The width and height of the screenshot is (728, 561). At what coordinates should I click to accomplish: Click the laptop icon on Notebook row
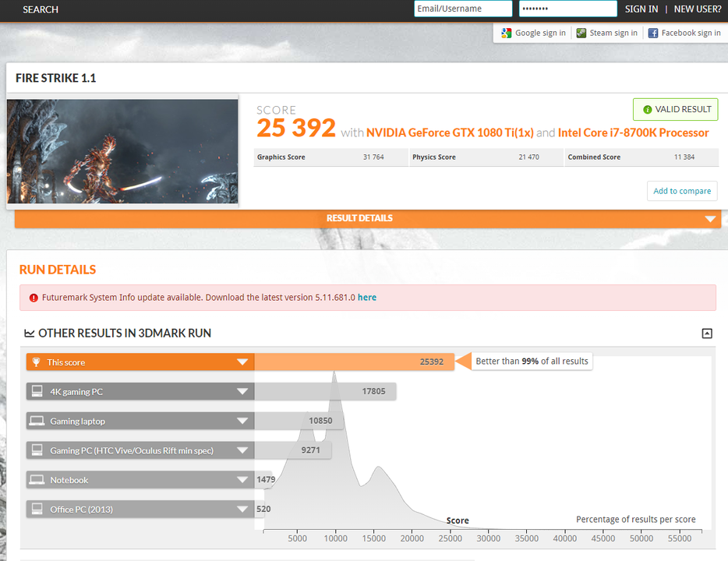pyautogui.click(x=37, y=479)
